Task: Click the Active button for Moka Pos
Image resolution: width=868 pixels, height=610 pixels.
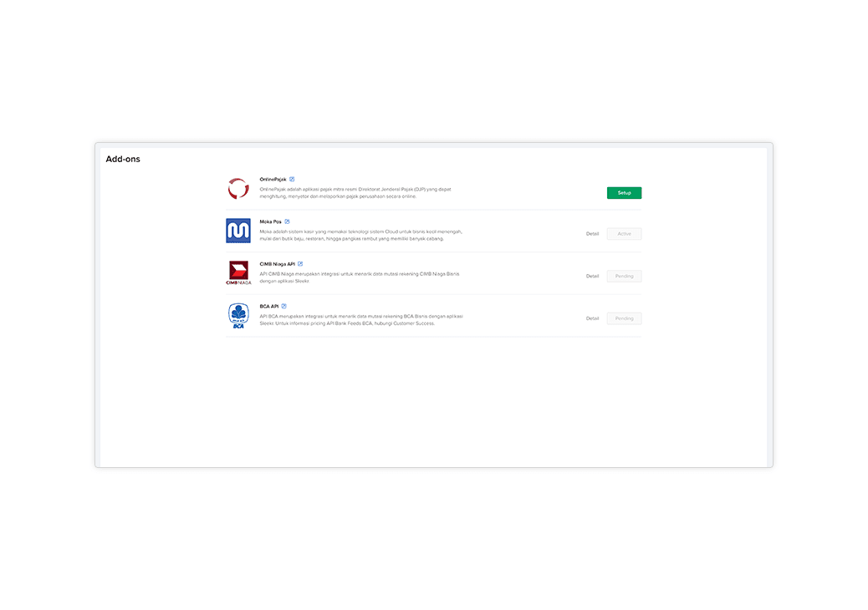Action: [x=624, y=234]
